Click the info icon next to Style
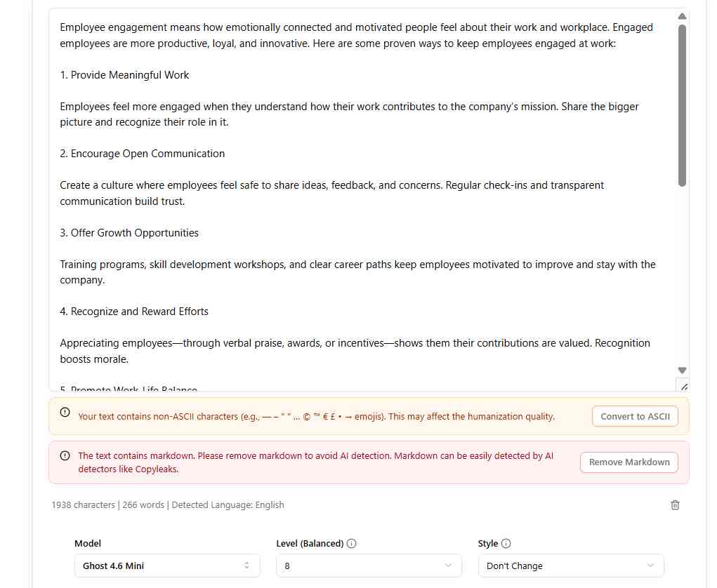The width and height of the screenshot is (717, 588). pos(506,543)
